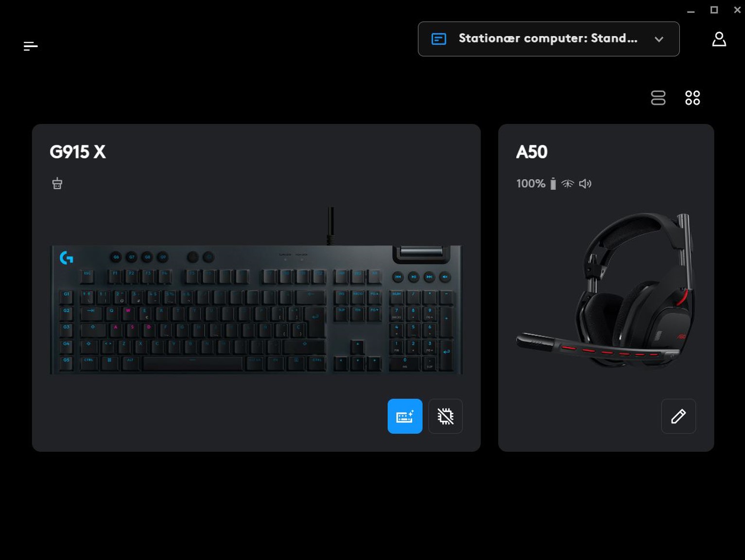Minimize the G HUB window
The width and height of the screenshot is (745, 560).
point(691,10)
